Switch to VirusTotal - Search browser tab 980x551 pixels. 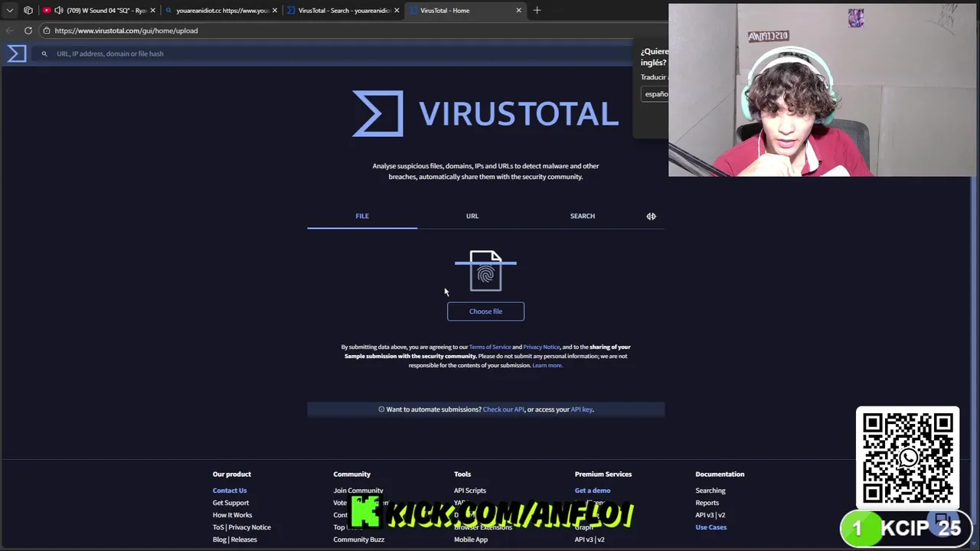pos(344,11)
